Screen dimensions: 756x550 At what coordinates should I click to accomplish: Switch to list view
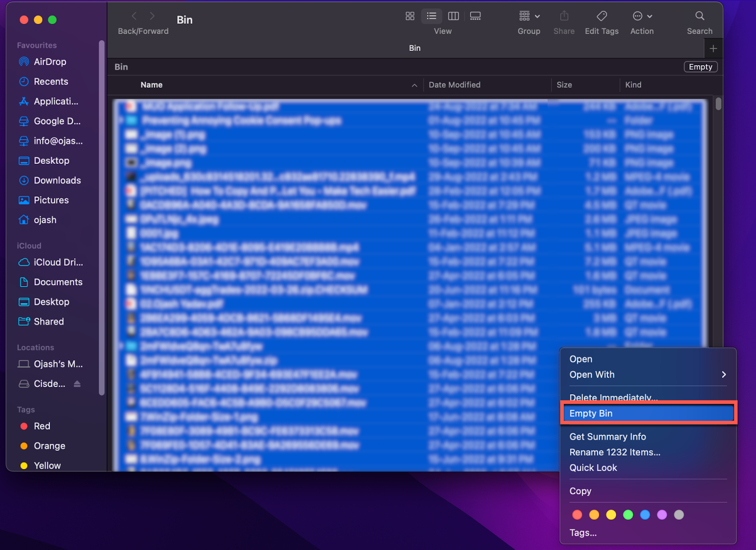point(431,16)
